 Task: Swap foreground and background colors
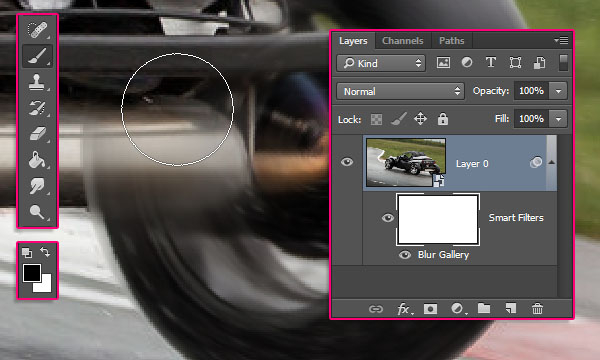coord(45,252)
